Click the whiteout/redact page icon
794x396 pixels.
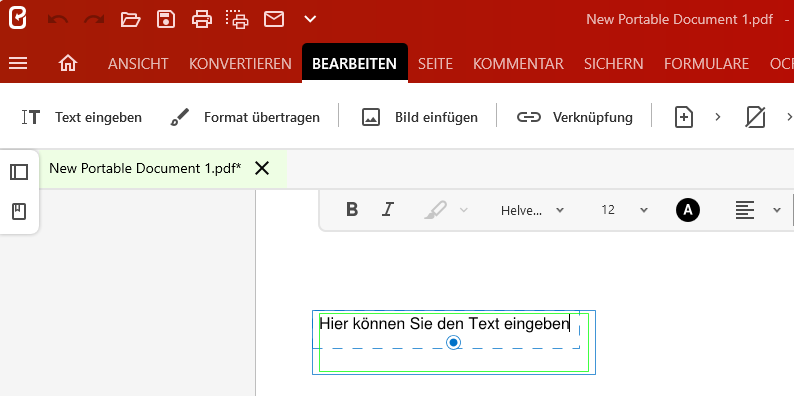pos(756,117)
